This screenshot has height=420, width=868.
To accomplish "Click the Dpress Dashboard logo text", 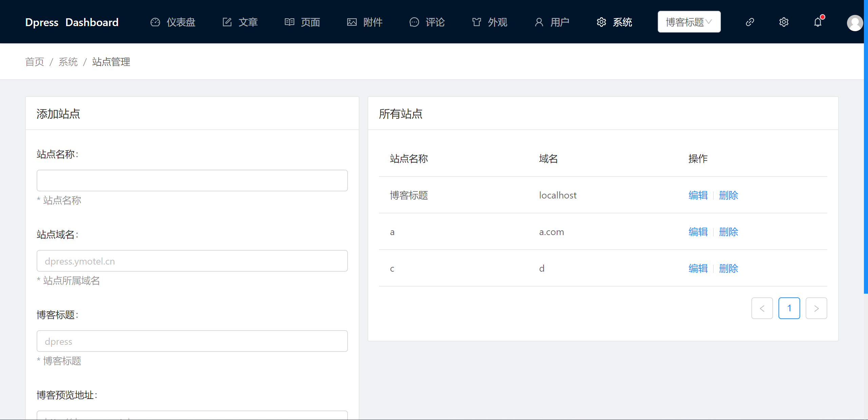I will [x=72, y=22].
